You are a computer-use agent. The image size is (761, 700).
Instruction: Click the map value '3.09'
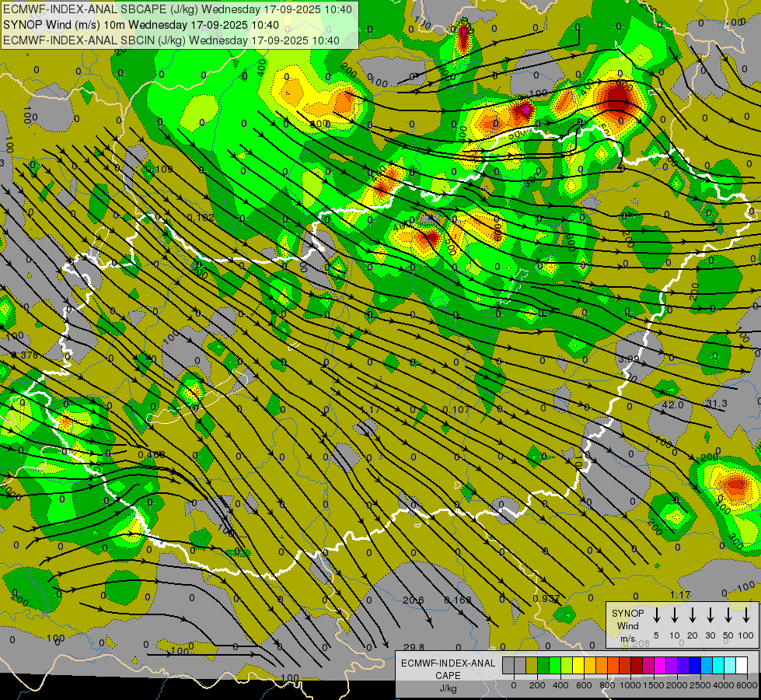(x=629, y=359)
